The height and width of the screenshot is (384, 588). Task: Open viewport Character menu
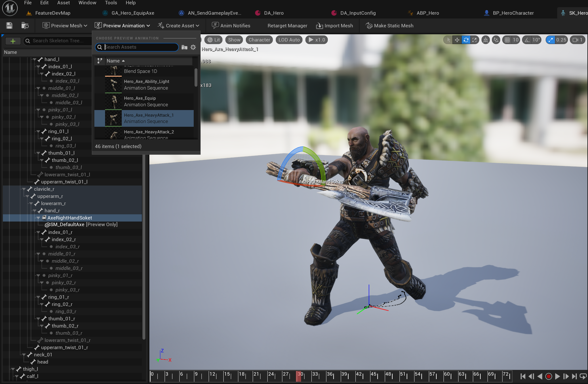click(259, 40)
